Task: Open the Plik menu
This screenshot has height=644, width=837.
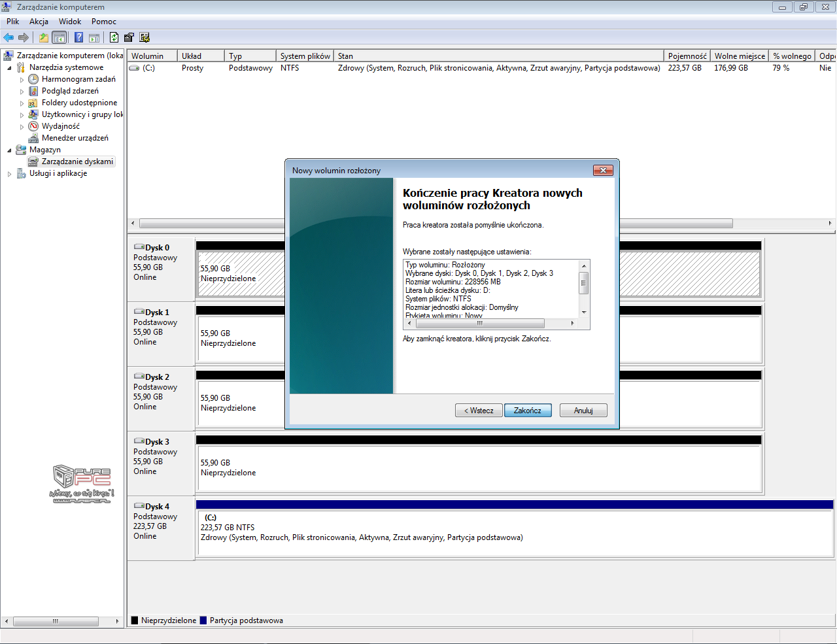Action: 13,22
